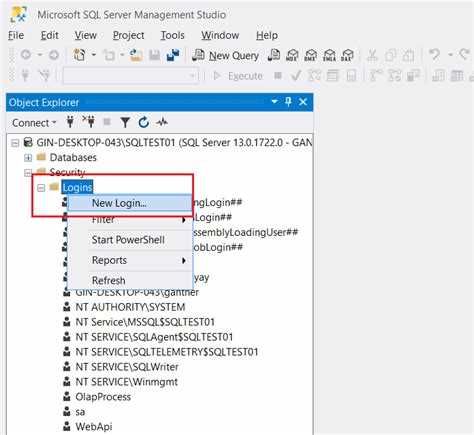Open the Help menu
474x435 pixels.
[x=267, y=35]
